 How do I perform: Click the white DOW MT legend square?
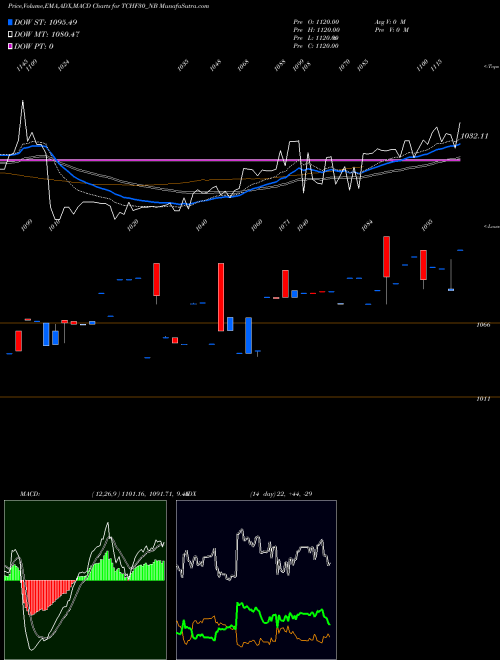pos(10,34)
